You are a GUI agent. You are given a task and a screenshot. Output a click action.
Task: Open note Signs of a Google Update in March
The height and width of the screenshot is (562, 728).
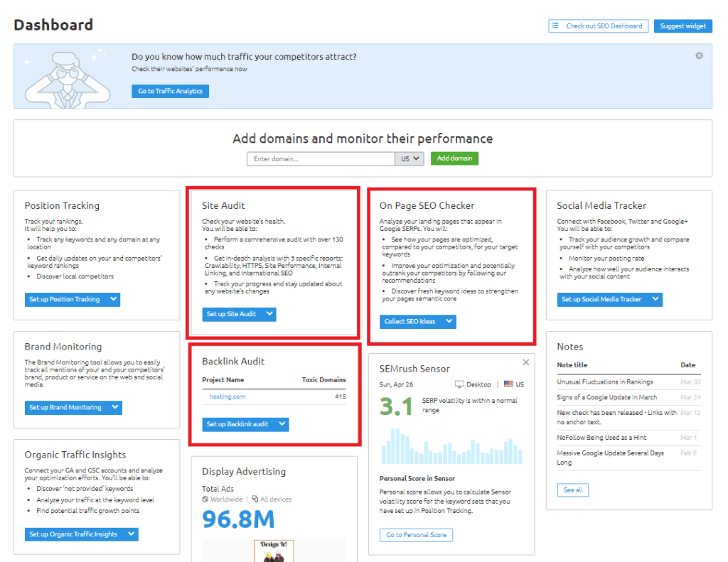(x=607, y=397)
